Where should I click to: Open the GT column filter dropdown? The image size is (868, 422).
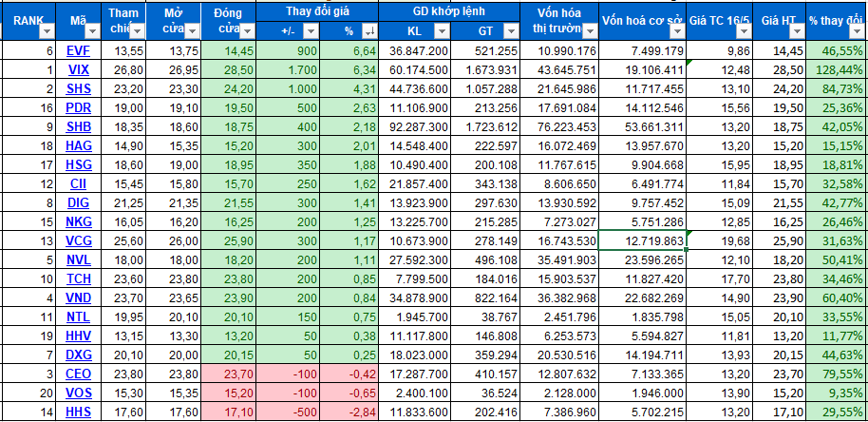[x=512, y=31]
